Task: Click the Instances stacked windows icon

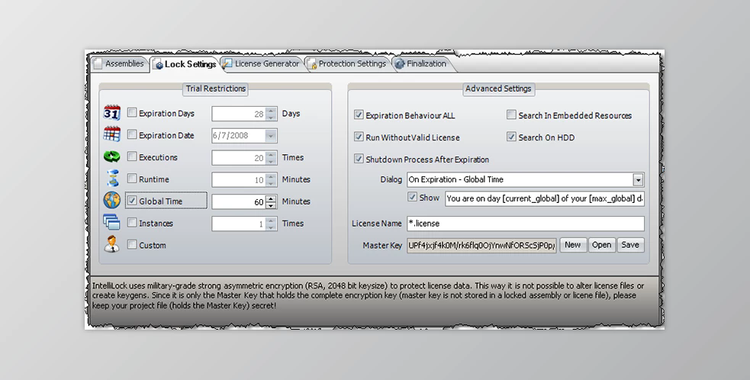Action: pos(111,223)
